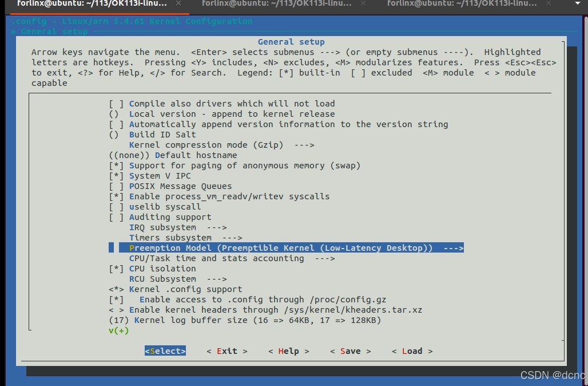The width and height of the screenshot is (588, 386).
Task: Close the third terminal tab
Action: click(549, 3)
